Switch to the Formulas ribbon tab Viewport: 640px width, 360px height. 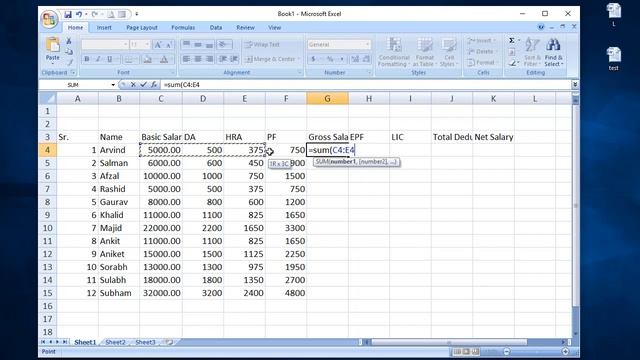(x=183, y=27)
